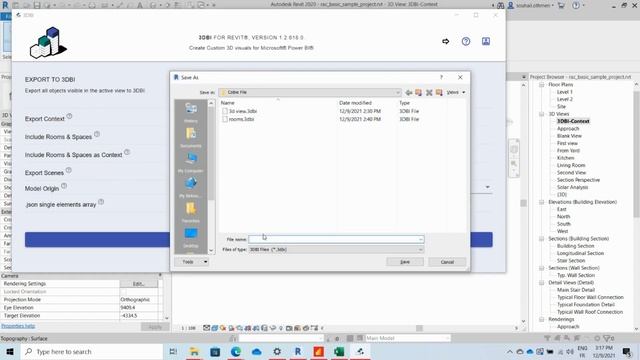This screenshot has width=640, height=360.
Task: Click the Apply button in Properties panel
Action: (x=155, y=327)
